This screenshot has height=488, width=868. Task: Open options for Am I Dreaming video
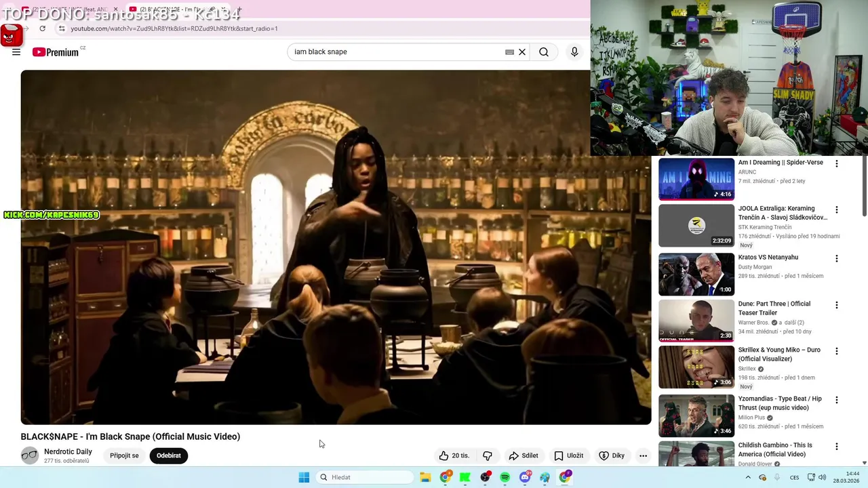[x=836, y=164]
